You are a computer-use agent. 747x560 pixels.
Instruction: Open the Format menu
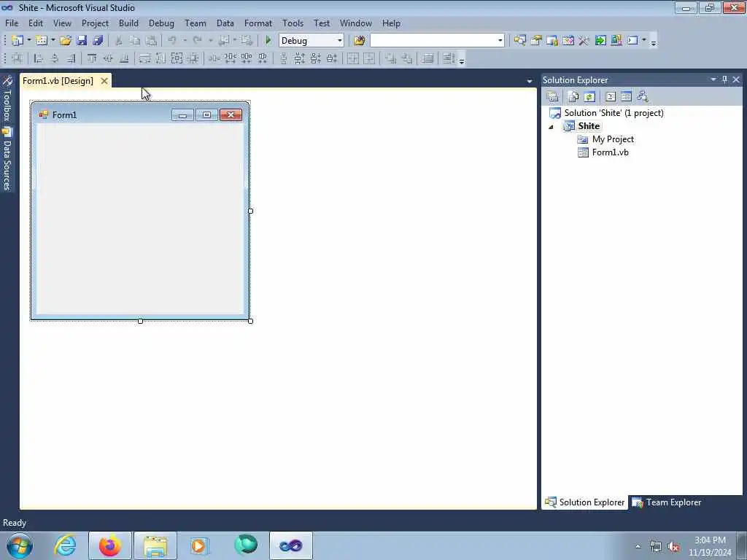click(x=258, y=23)
